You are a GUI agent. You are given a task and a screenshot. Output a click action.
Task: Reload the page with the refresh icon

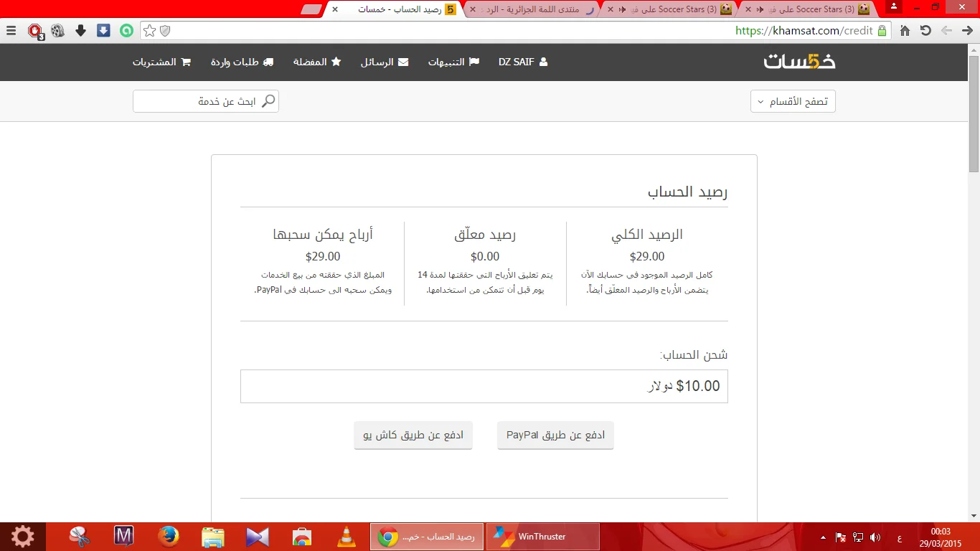[925, 31]
